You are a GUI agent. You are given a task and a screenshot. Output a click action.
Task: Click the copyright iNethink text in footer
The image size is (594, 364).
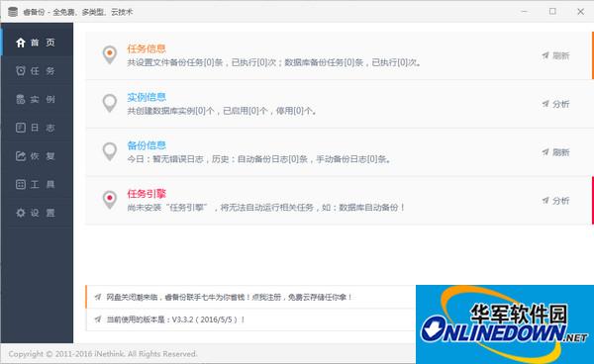tap(103, 354)
